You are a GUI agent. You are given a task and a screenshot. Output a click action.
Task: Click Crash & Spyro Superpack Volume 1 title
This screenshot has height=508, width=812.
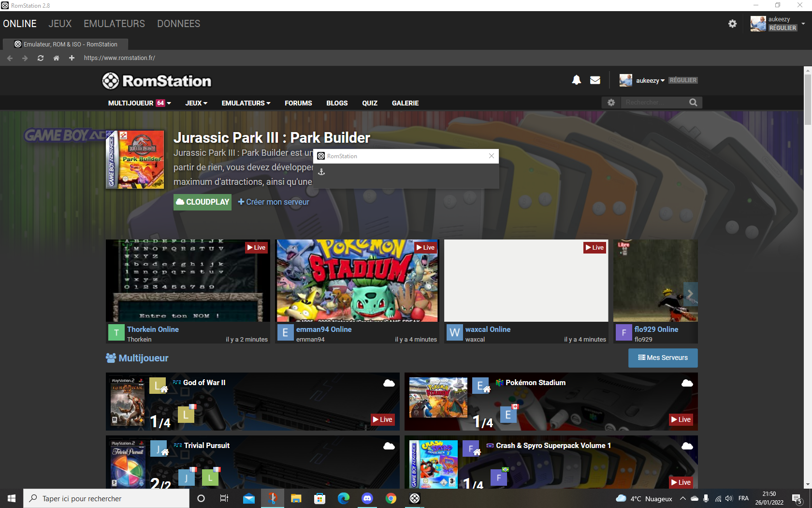click(553, 446)
